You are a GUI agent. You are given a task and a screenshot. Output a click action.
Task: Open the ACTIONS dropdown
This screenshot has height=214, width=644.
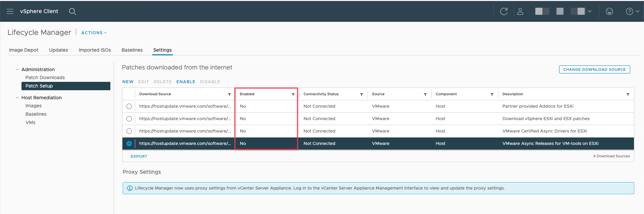(x=94, y=33)
